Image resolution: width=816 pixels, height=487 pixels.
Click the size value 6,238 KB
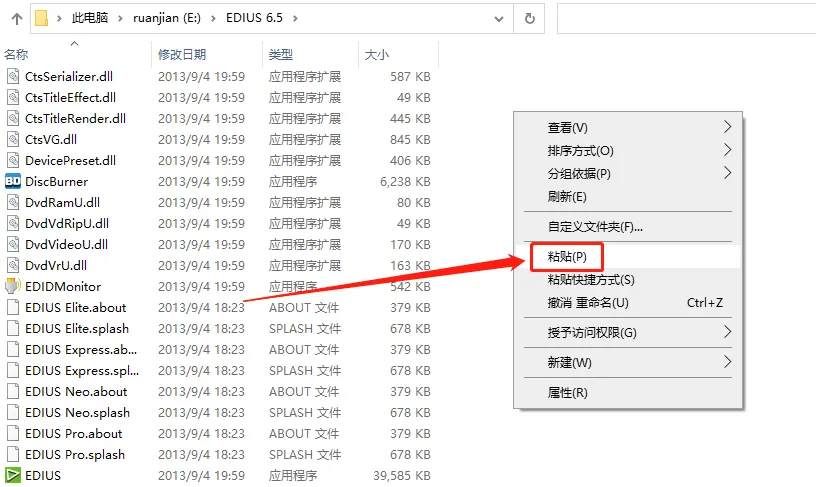coord(405,182)
